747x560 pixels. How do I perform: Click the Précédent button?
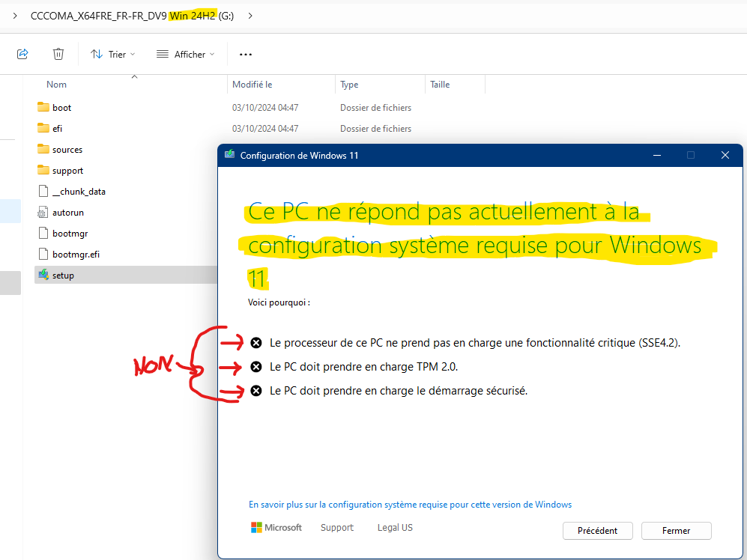click(597, 531)
